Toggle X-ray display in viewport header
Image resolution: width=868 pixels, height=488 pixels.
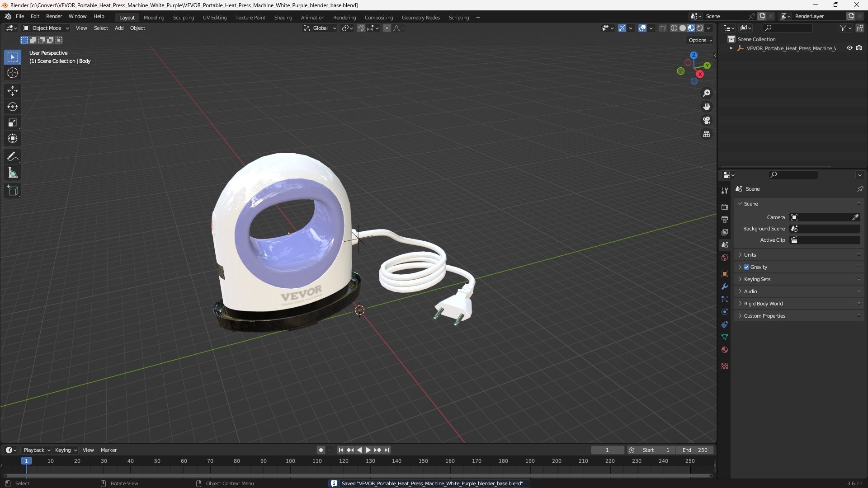(662, 28)
